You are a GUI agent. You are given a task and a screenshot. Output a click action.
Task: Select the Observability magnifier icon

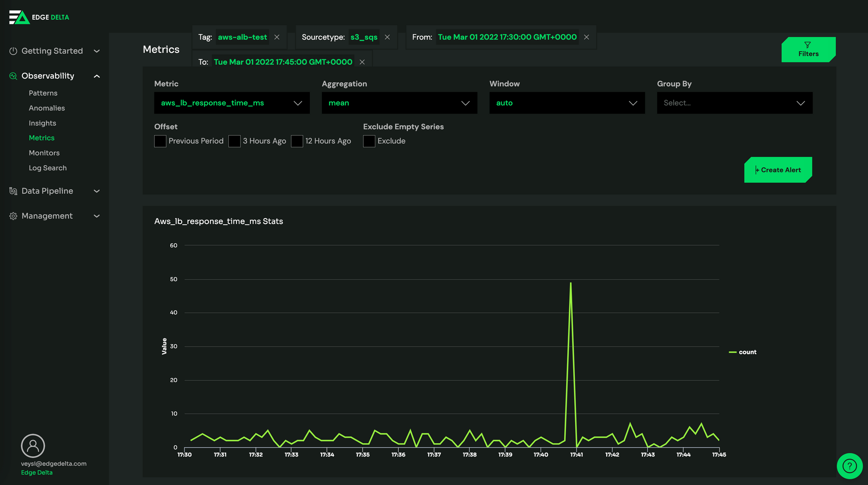pyautogui.click(x=12, y=76)
